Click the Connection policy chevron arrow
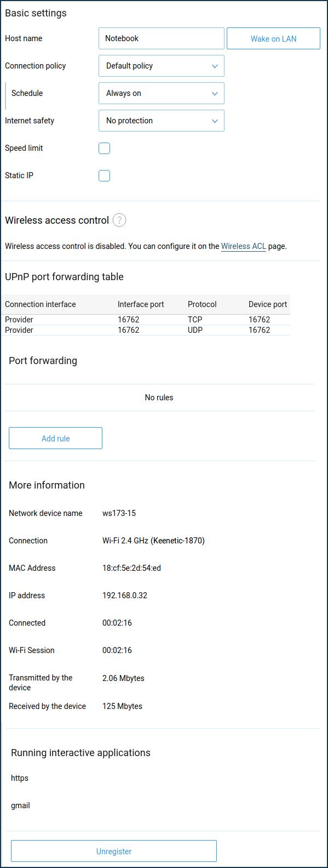The image size is (328, 868). click(x=215, y=66)
